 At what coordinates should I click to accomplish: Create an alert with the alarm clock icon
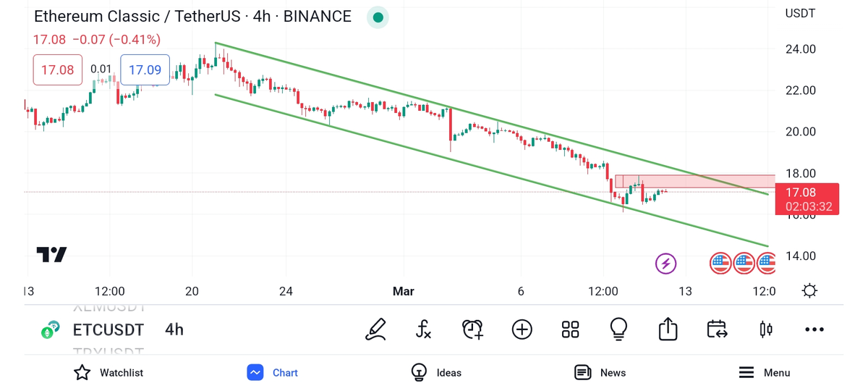pyautogui.click(x=472, y=329)
